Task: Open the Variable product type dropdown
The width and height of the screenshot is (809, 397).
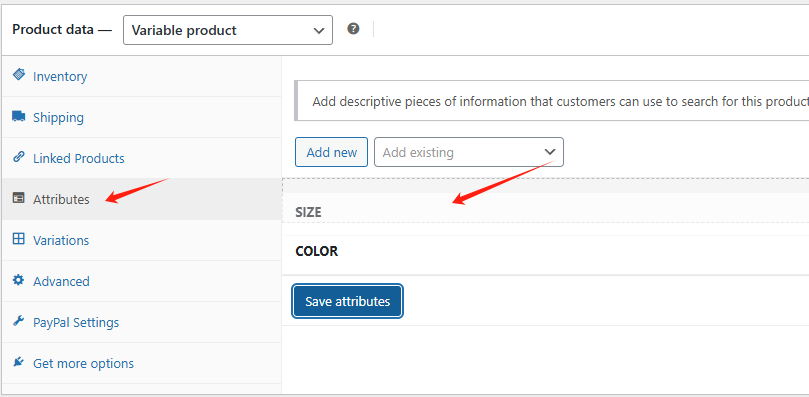Action: (228, 30)
